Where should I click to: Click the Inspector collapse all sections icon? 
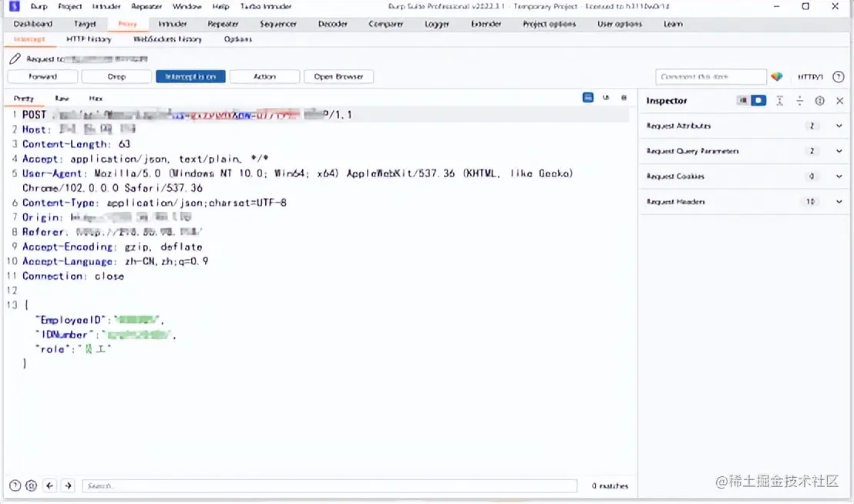779,101
